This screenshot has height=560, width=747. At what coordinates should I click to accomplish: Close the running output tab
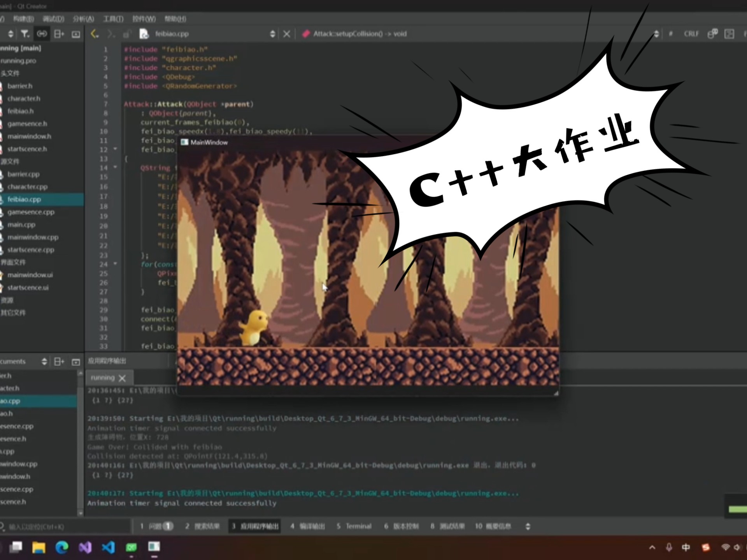tap(122, 378)
